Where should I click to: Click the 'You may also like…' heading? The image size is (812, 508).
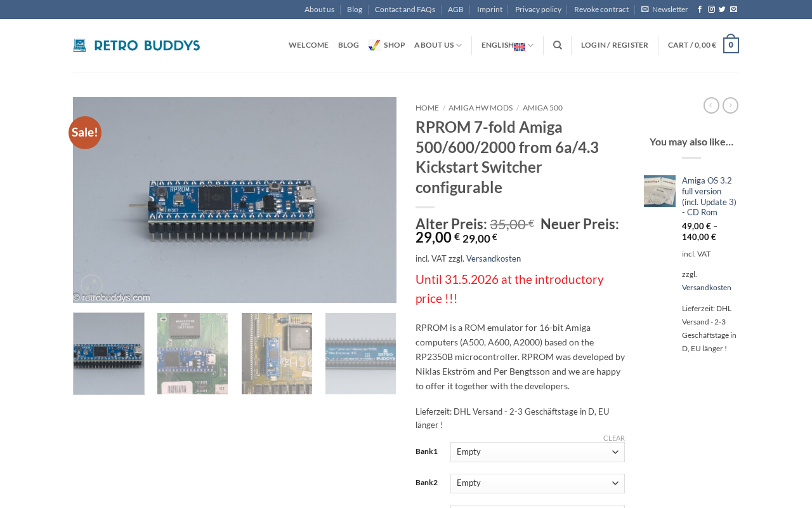tap(691, 142)
